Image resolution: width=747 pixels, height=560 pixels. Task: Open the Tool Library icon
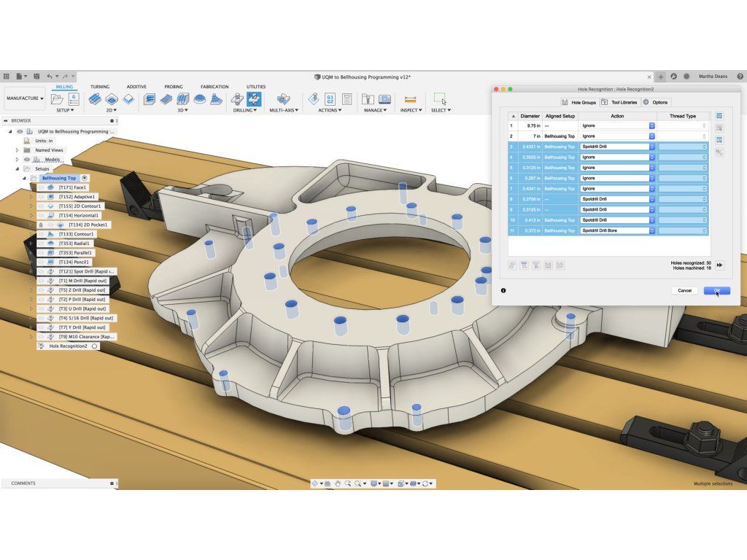[368, 99]
